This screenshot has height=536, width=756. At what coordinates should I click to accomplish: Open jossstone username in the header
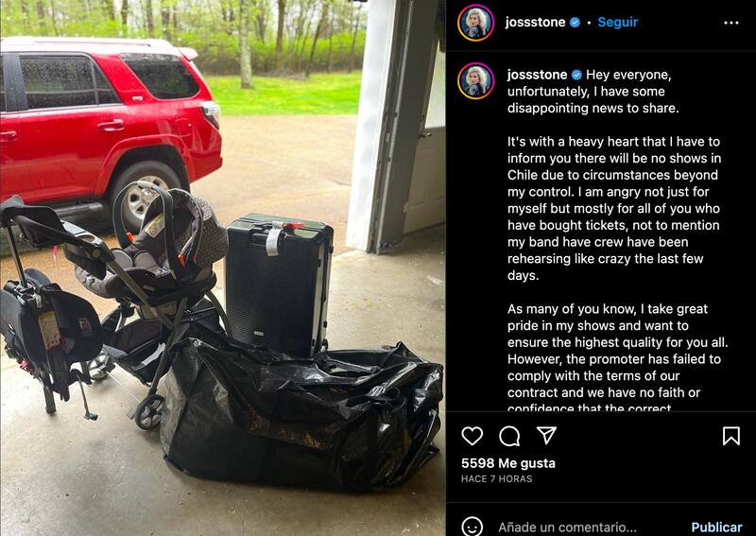pos(535,22)
